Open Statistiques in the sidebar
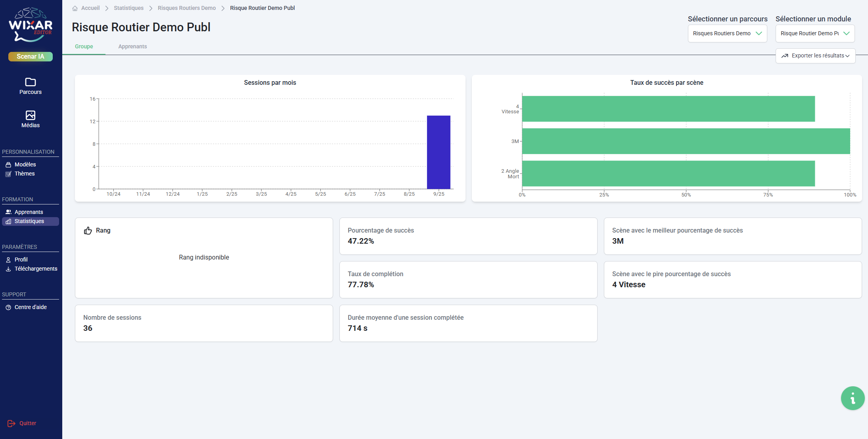 click(x=29, y=221)
